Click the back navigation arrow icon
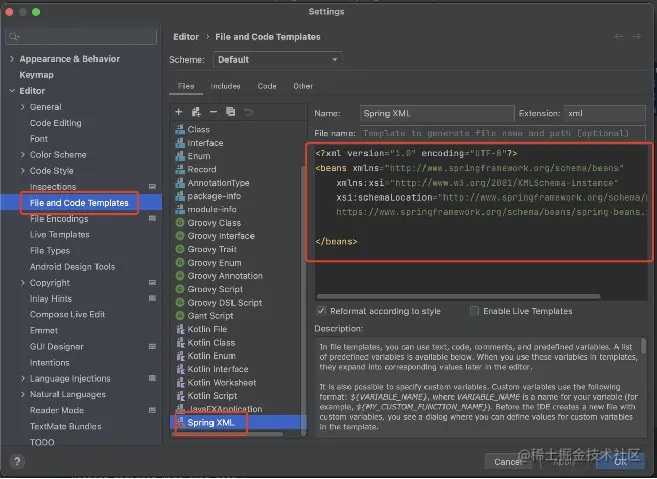Image resolution: width=657 pixels, height=479 pixels. [618, 37]
